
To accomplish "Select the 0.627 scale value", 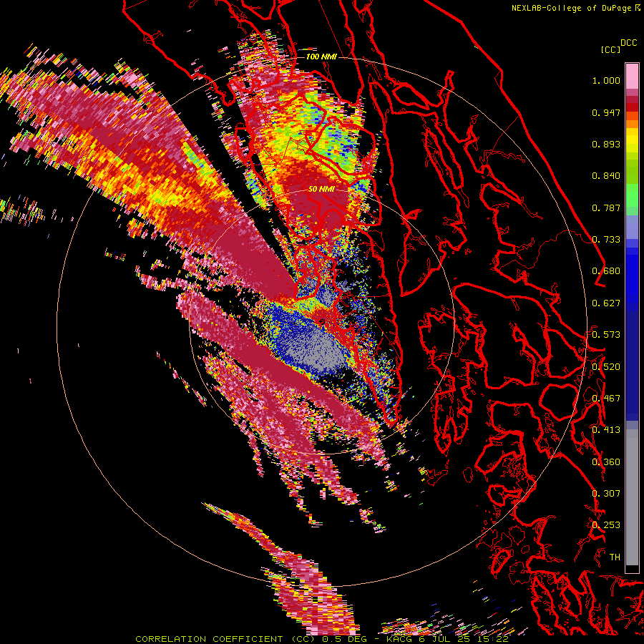I will pyautogui.click(x=606, y=303).
